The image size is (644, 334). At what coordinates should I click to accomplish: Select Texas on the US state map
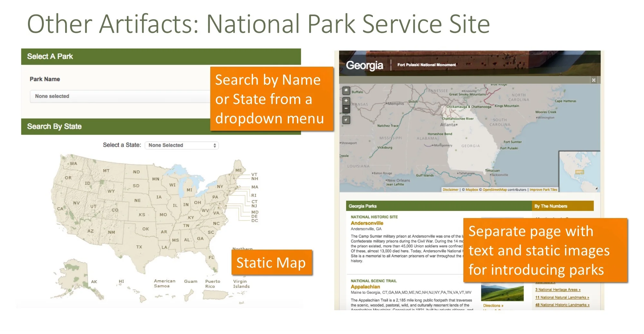(x=139, y=246)
